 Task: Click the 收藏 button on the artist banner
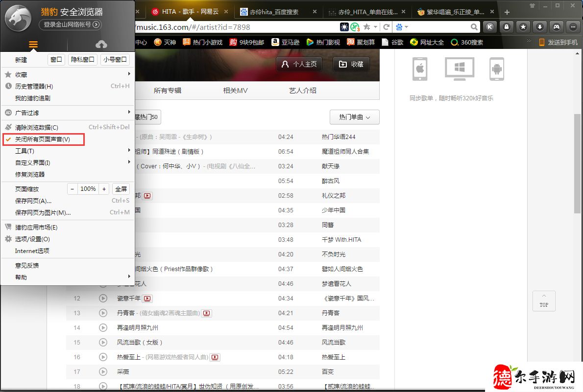tap(351, 64)
